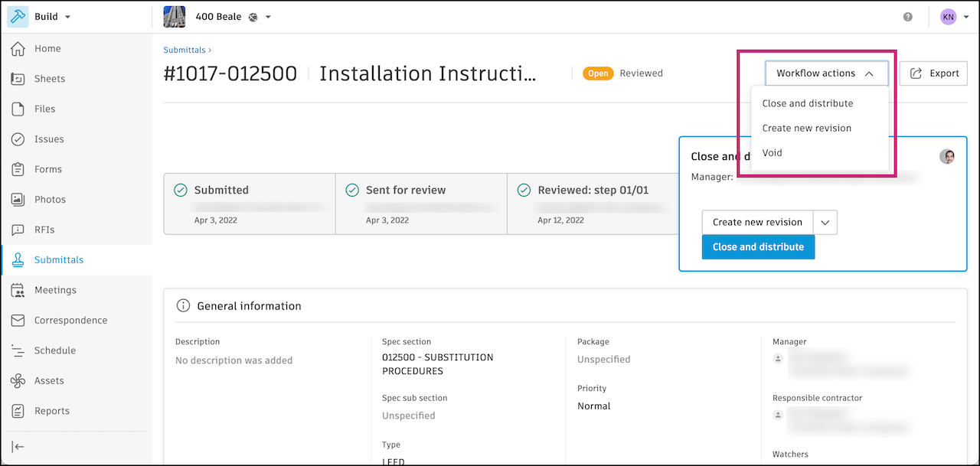Collapse the Workflow actions dropdown

tap(826, 73)
